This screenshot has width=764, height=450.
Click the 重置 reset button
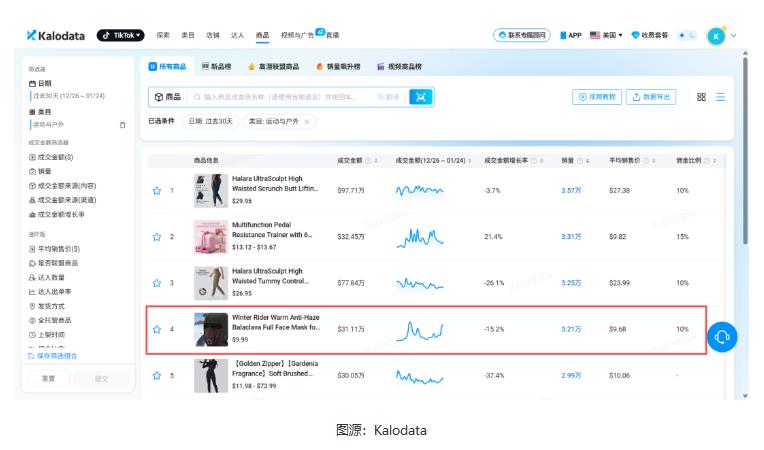click(x=48, y=378)
